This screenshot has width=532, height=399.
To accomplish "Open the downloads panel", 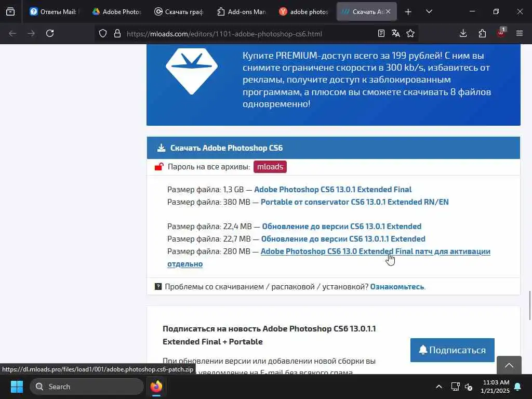I will pos(463,33).
